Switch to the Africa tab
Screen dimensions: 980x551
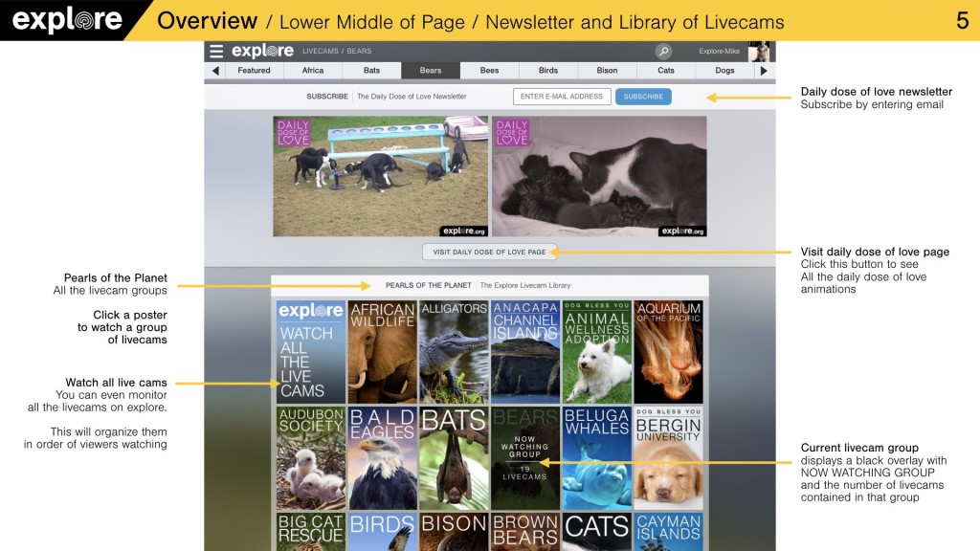313,71
